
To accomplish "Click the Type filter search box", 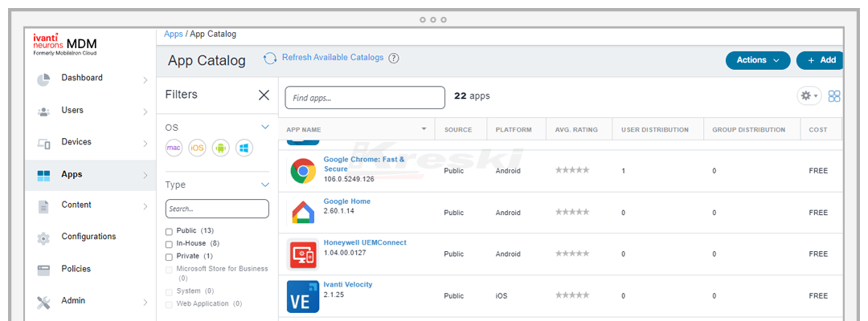I will tap(217, 209).
